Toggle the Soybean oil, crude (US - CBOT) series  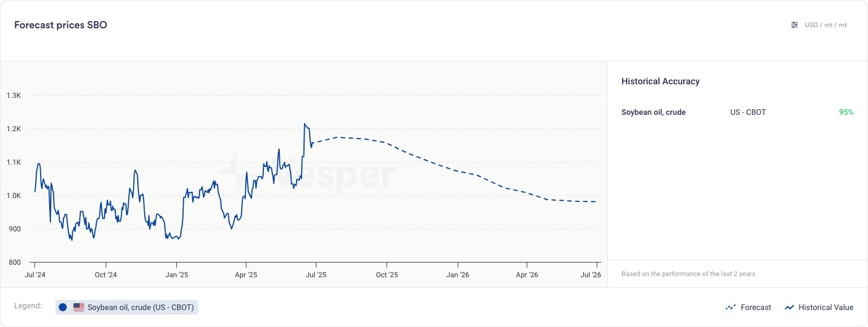pos(141,307)
